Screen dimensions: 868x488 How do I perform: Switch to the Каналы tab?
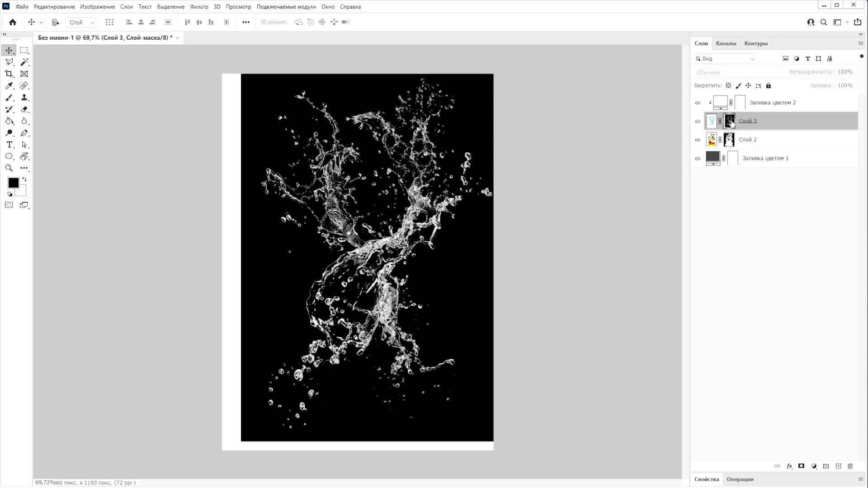pyautogui.click(x=726, y=43)
